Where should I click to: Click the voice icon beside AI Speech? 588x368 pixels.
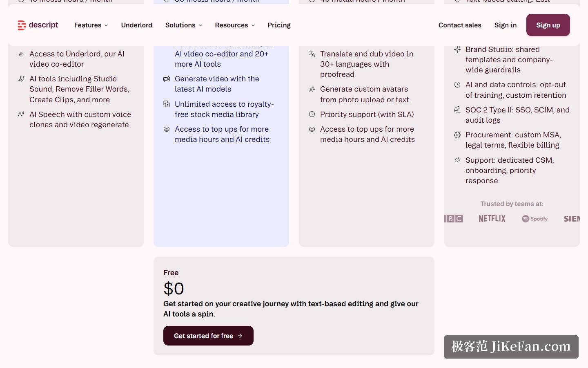pos(21,114)
